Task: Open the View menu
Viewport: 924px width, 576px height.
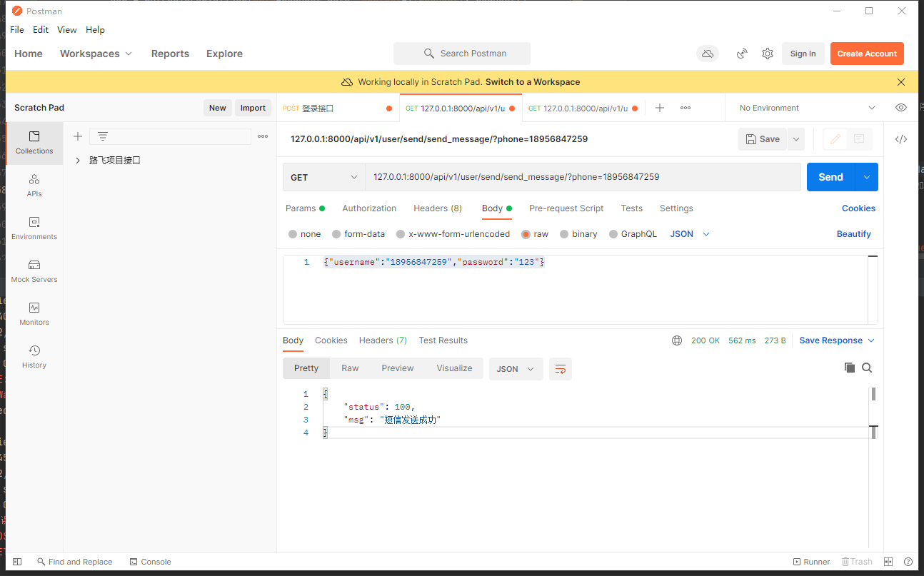Action: point(66,30)
